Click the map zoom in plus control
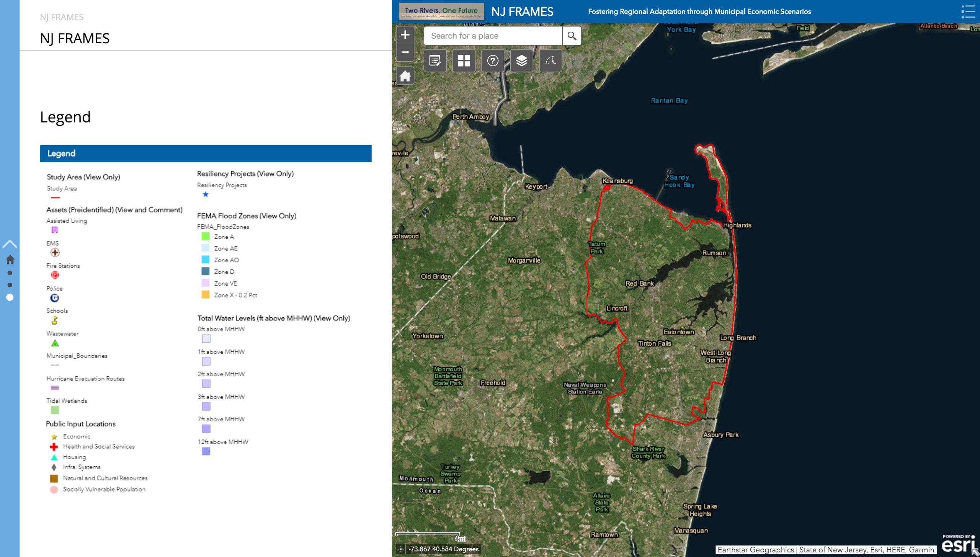Viewport: 980px width, 557px height. coord(405,34)
